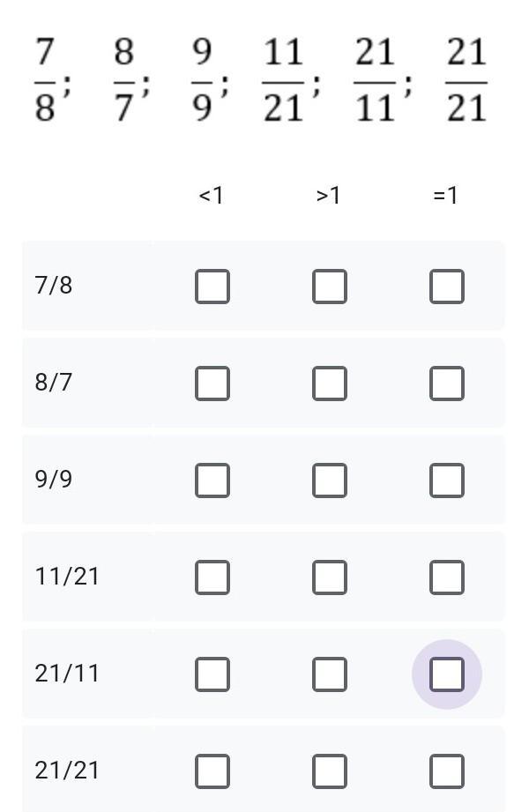Select <1 checkbox in 9/9 row
Image resolution: width=529 pixels, height=812 pixels.
[212, 480]
